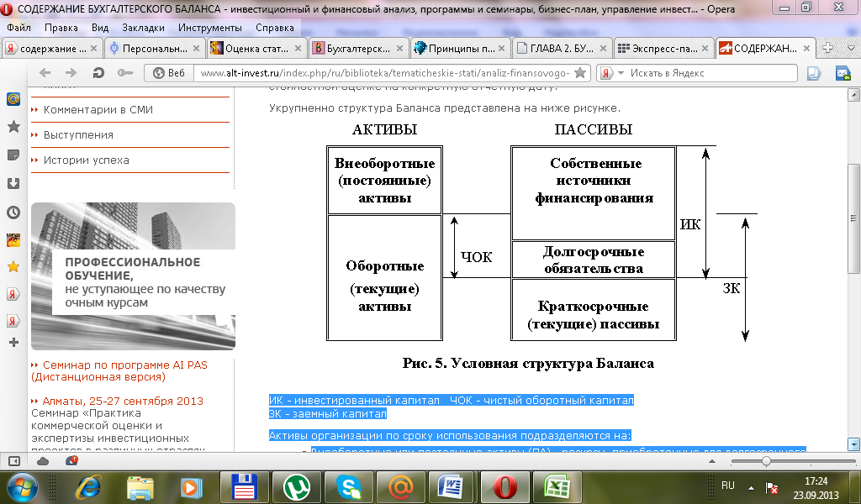Add a panel with the sidebar plus

tap(13, 343)
